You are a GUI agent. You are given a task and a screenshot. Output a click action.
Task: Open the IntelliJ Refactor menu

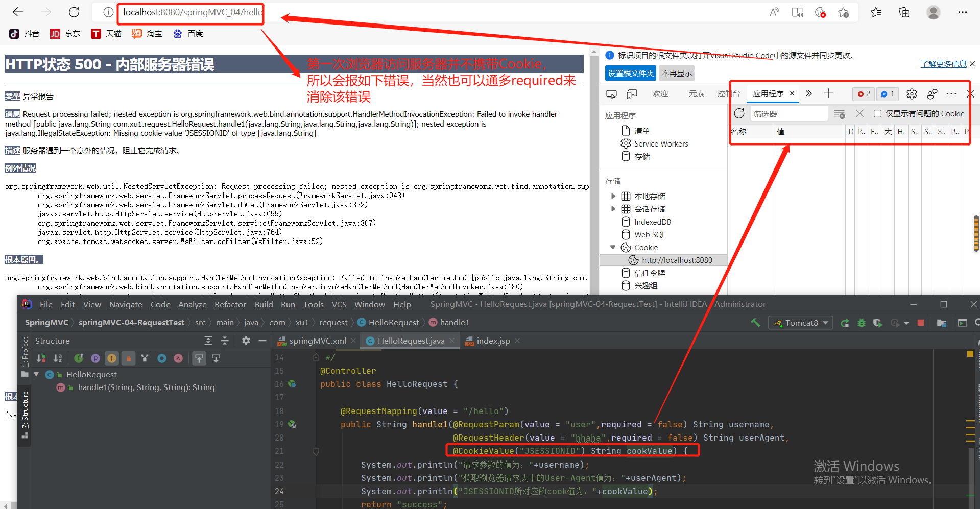(x=230, y=304)
